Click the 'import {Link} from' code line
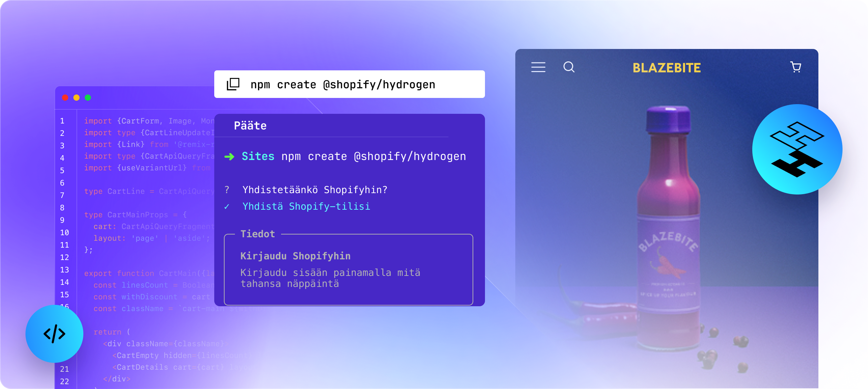The image size is (868, 389). pyautogui.click(x=149, y=144)
